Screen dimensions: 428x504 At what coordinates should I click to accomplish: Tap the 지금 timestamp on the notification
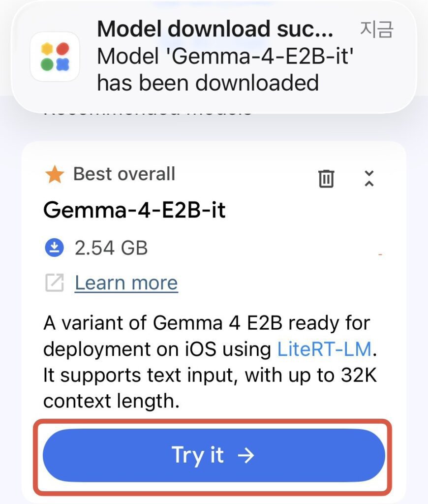coord(376,30)
